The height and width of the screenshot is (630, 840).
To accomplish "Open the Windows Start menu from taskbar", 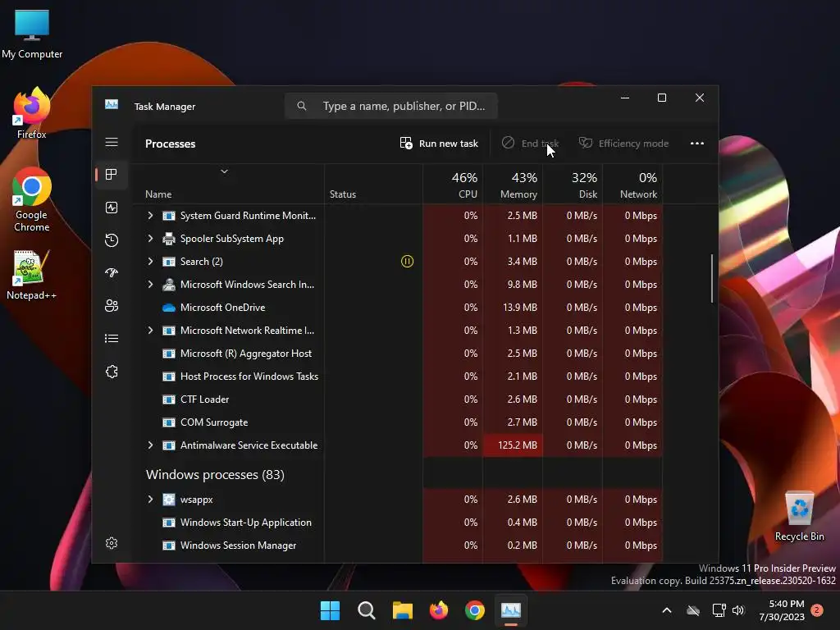I will pyautogui.click(x=330, y=610).
